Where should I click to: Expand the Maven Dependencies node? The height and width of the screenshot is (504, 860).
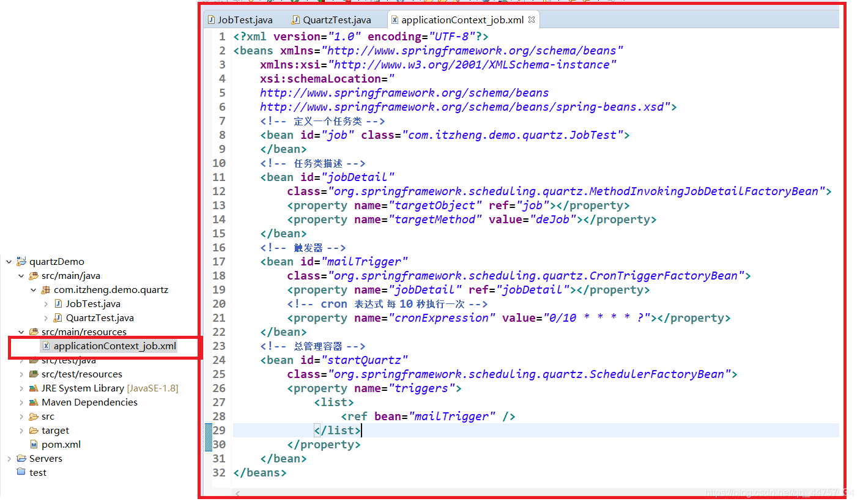[x=21, y=402]
